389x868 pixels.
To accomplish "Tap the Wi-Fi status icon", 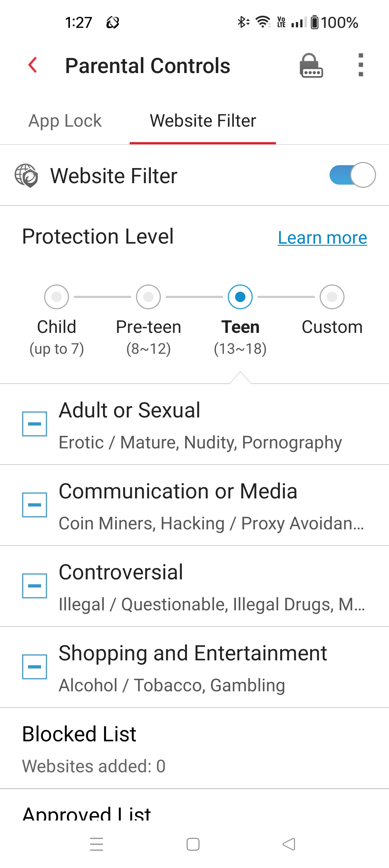I will 263,22.
